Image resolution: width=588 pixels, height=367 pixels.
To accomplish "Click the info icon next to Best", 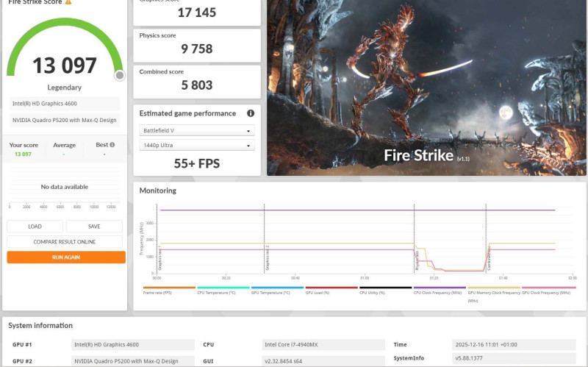I will click(x=112, y=144).
